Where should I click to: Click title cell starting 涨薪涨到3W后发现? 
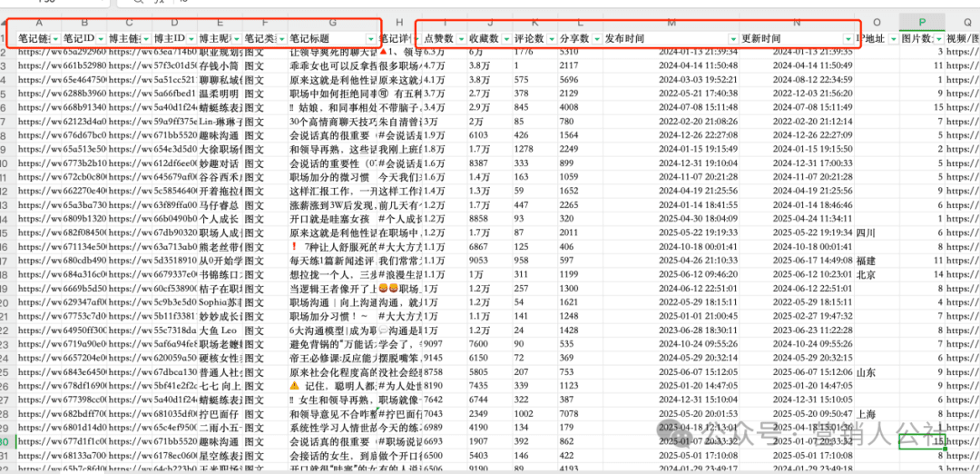pyautogui.click(x=332, y=205)
